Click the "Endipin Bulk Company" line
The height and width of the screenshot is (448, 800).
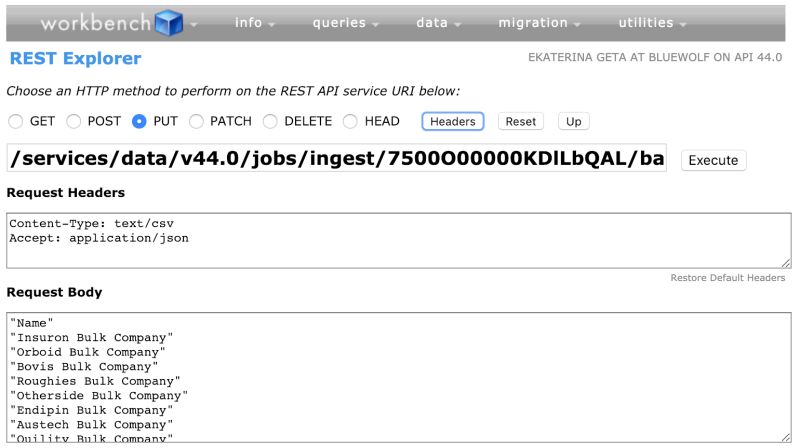pos(92,410)
